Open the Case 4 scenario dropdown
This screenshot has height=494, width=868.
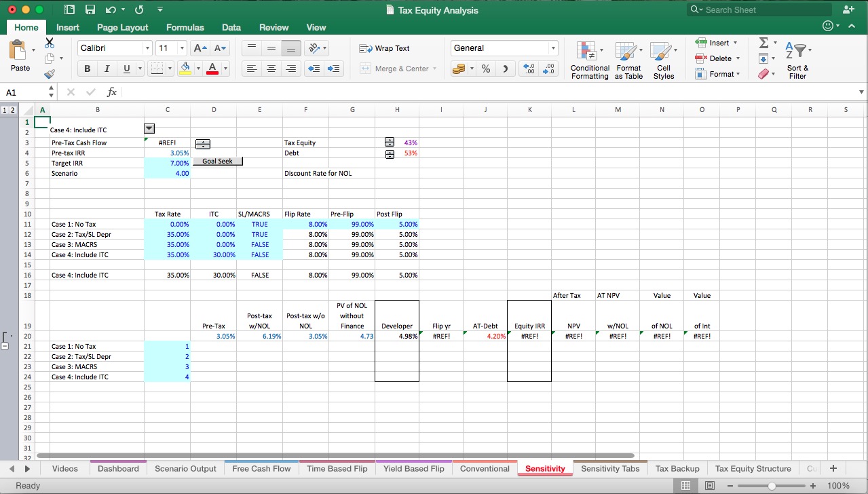[x=148, y=128]
